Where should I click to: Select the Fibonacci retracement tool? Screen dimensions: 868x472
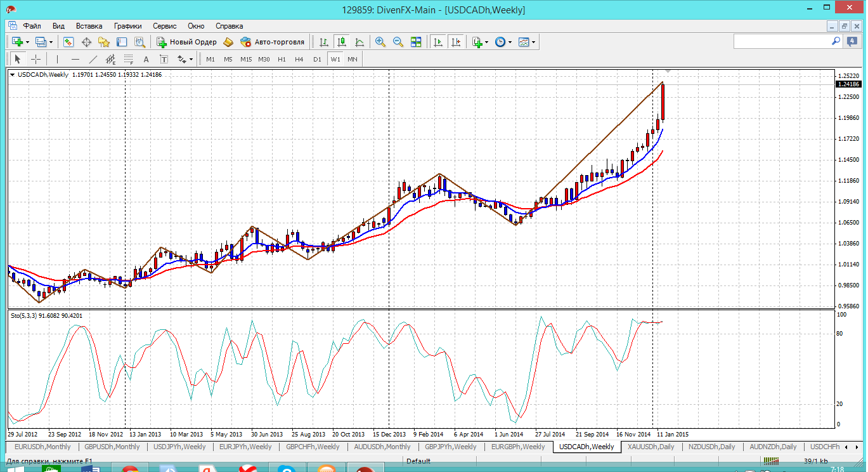[129, 60]
